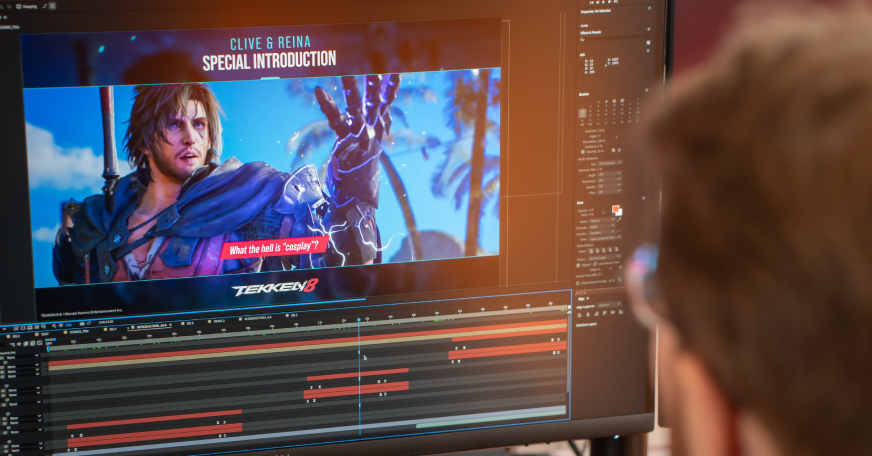This screenshot has width=872, height=456.
Task: Open the Brush Dynamics Opacity dropdown
Action: click(610, 186)
